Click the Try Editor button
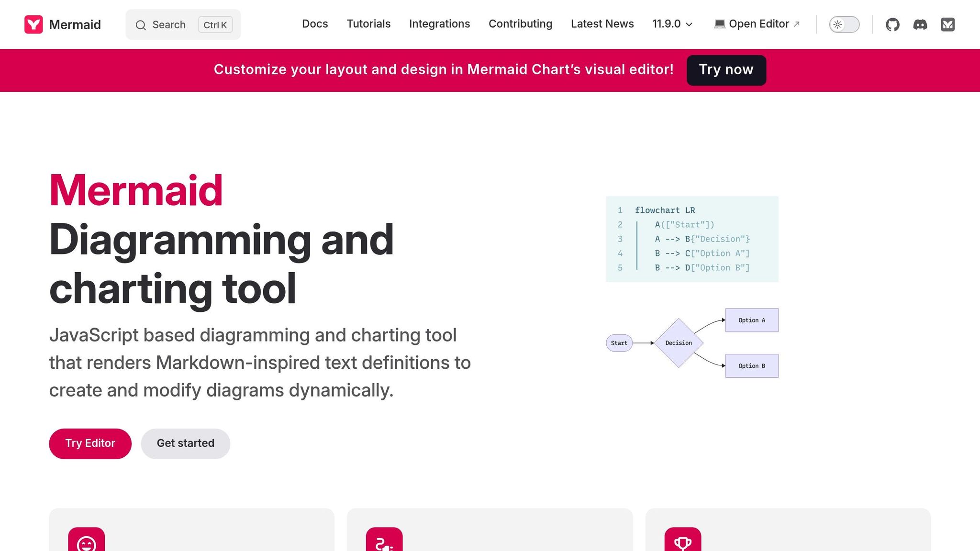980x551 pixels. [x=90, y=443]
